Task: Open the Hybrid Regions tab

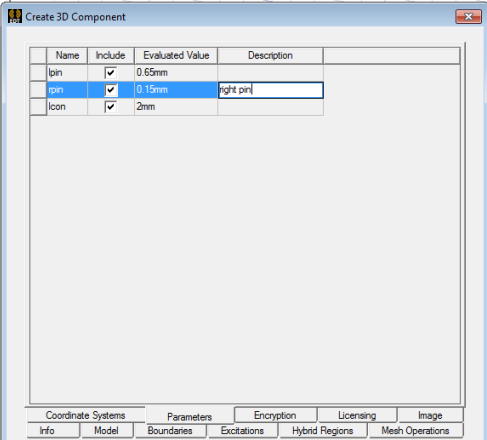Action: click(323, 430)
